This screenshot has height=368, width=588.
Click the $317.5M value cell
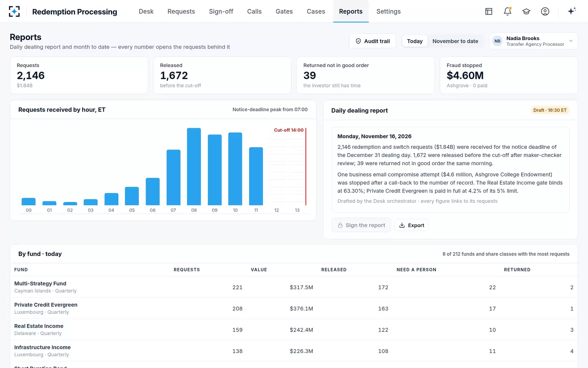click(x=301, y=287)
